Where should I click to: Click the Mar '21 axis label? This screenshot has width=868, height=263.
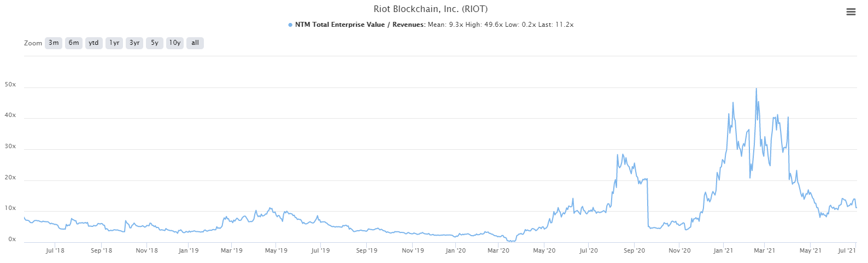pyautogui.click(x=764, y=250)
